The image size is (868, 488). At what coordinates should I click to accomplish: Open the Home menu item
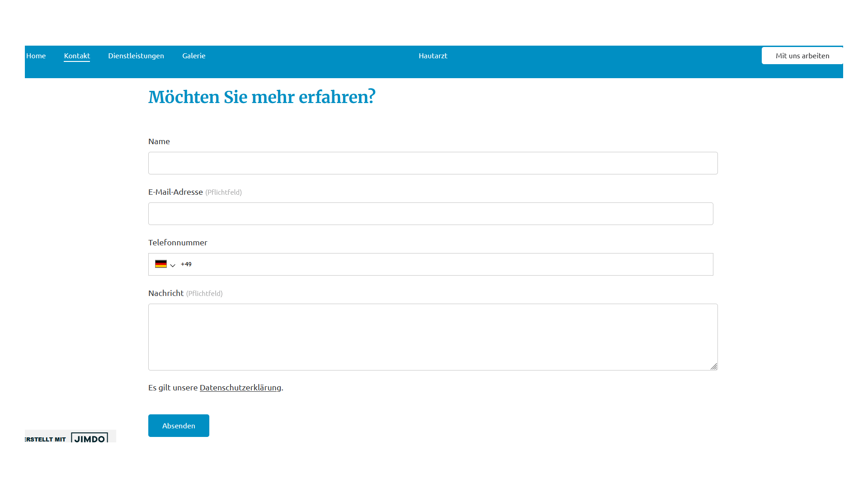[36, 56]
